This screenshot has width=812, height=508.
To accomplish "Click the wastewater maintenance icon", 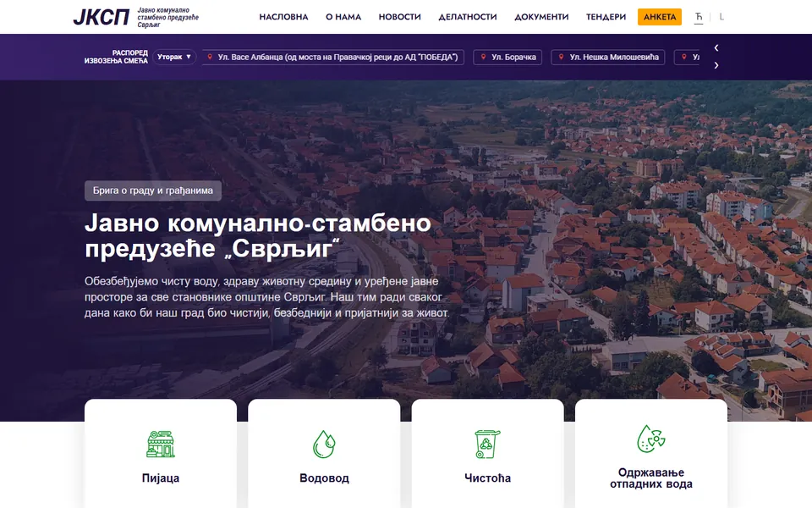I will coord(651,439).
